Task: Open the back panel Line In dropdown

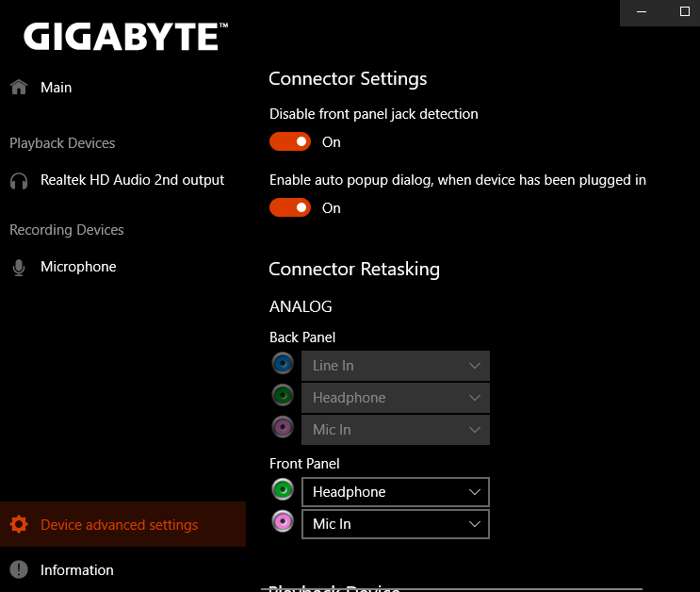Action: coord(396,366)
